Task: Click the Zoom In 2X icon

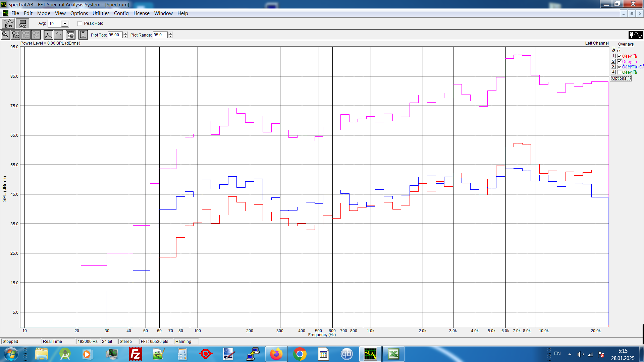Action: [x=15, y=35]
